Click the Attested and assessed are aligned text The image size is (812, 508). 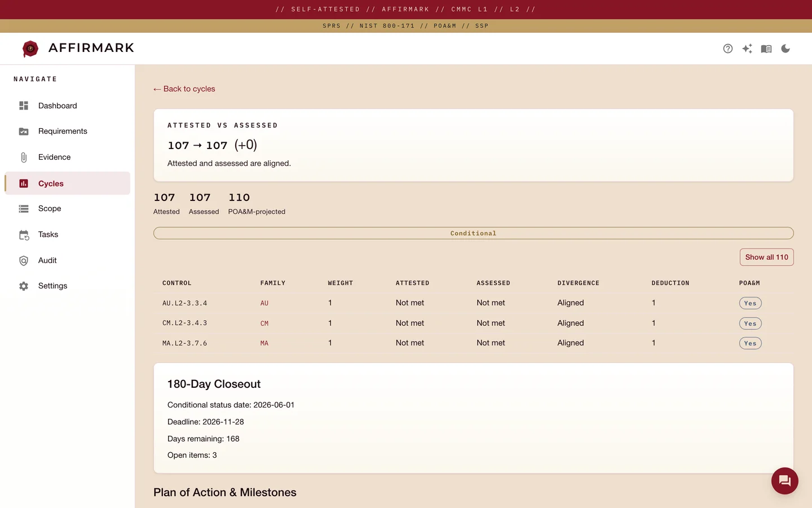pos(229,164)
